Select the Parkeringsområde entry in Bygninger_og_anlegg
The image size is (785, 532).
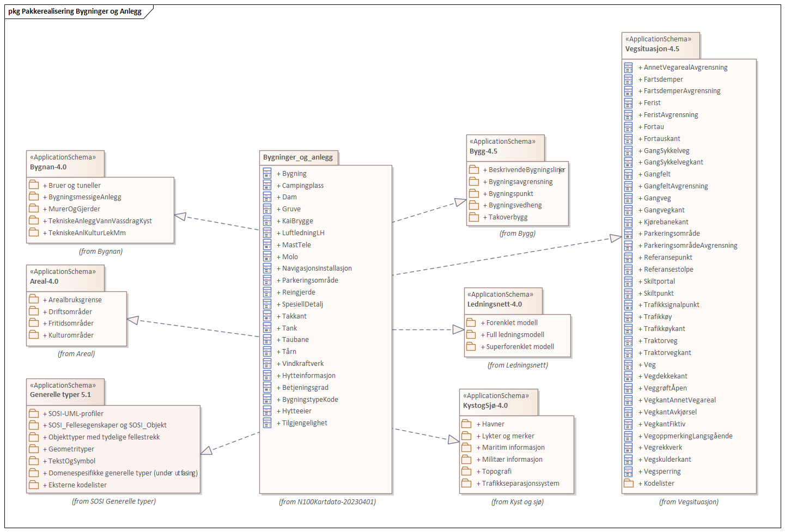[x=307, y=280]
